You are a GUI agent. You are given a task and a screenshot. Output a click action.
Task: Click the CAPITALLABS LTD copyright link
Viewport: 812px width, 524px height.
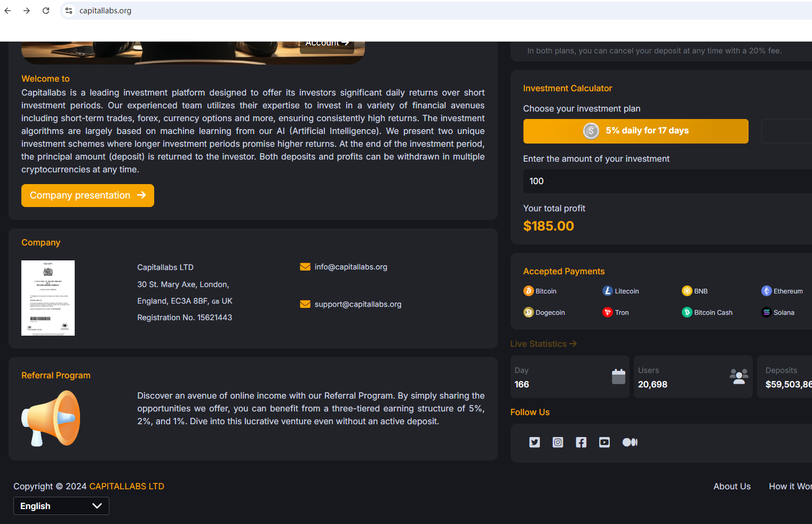pyautogui.click(x=127, y=487)
